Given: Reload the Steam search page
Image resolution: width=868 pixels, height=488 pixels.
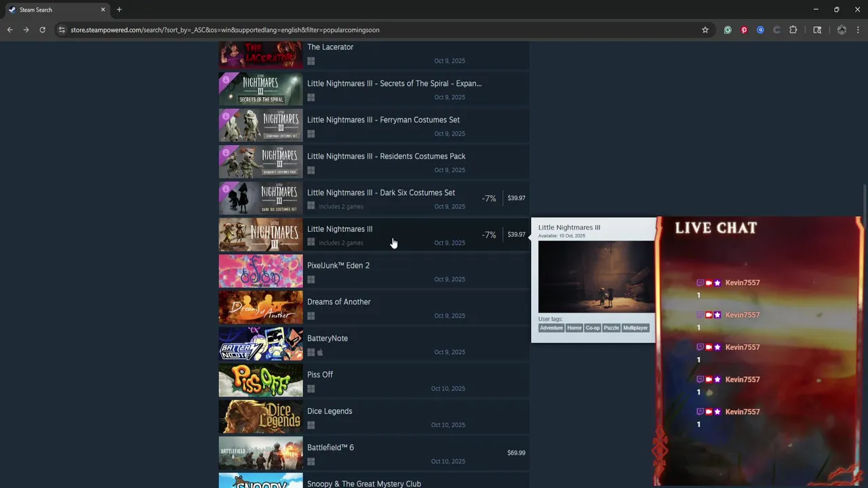Looking at the screenshot, I should [42, 30].
